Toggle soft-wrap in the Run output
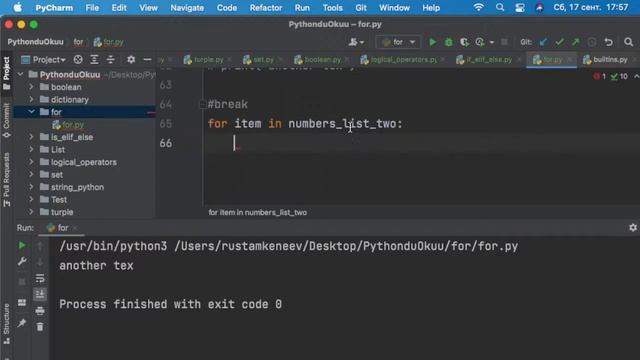The width and height of the screenshot is (640, 360). [40, 278]
